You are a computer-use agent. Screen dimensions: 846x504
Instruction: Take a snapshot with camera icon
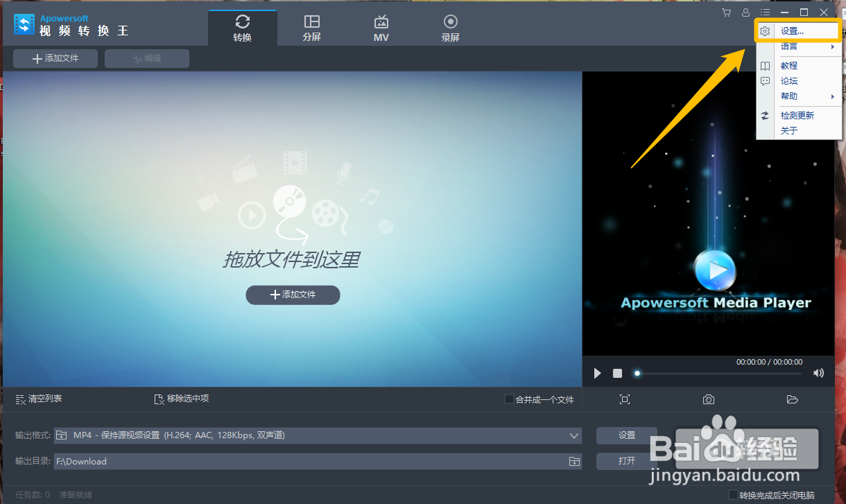tap(708, 399)
